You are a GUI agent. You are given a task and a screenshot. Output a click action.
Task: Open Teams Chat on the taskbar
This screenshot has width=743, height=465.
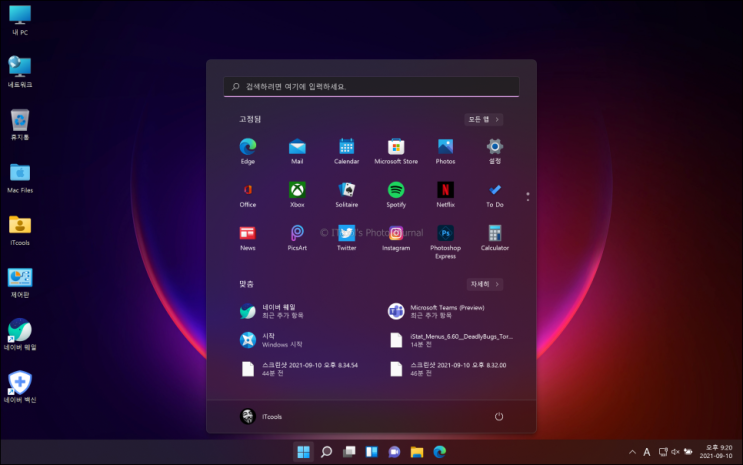point(394,452)
